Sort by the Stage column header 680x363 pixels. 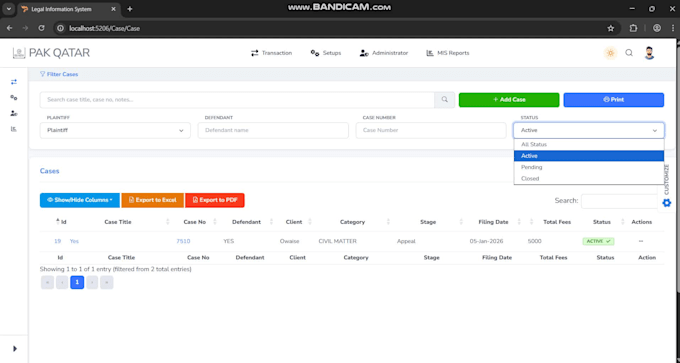tap(428, 222)
